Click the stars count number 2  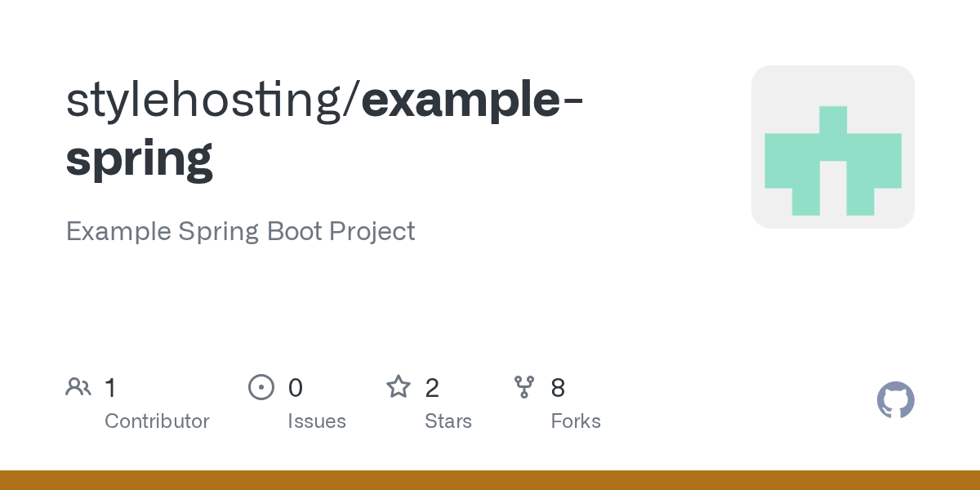pos(432,387)
